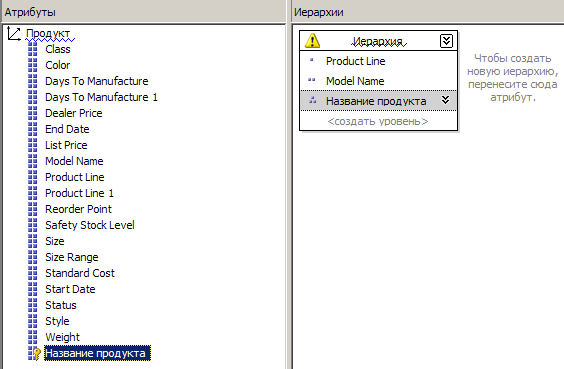Select the Days To Manufacture attribute
This screenshot has width=564, height=369.
[96, 81]
